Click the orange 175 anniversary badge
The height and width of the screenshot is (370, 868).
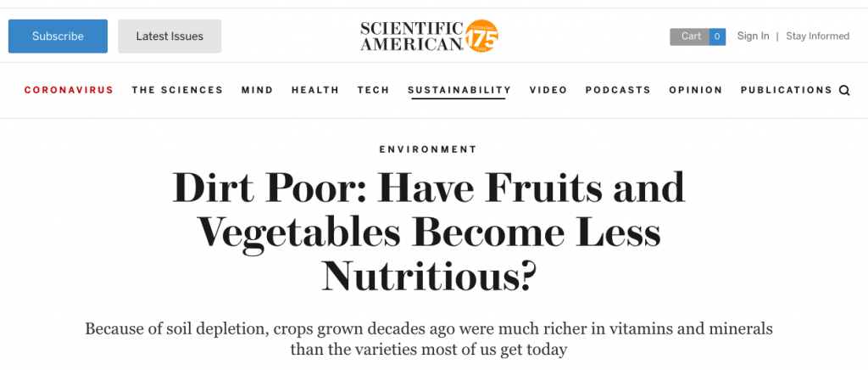point(481,36)
